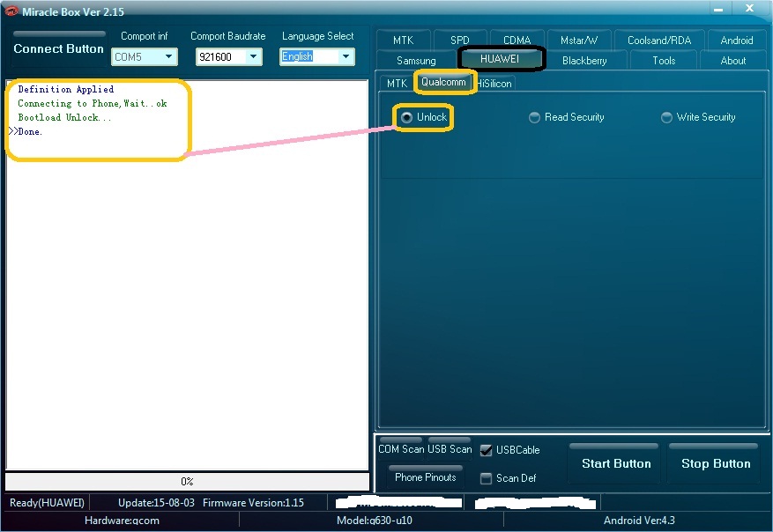Click the '>>Done.' log line
The image size is (773, 532).
pyautogui.click(x=26, y=131)
